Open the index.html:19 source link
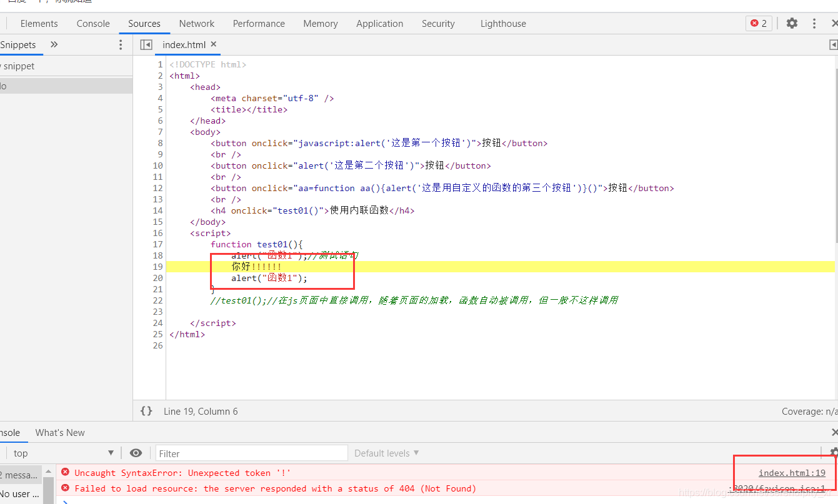 click(x=792, y=473)
